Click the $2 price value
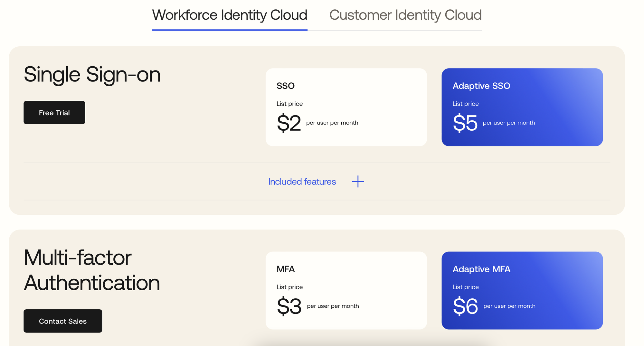Screen dimensions: 644x346 click(x=289, y=123)
